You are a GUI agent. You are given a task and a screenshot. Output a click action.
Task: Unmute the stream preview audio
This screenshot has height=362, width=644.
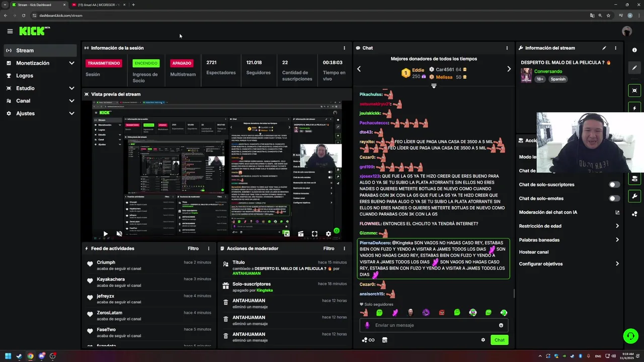(119, 234)
